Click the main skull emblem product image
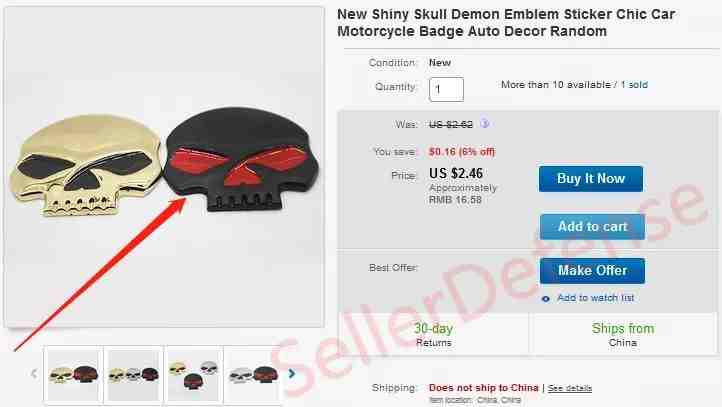This screenshot has width=722, height=407. tap(164, 167)
